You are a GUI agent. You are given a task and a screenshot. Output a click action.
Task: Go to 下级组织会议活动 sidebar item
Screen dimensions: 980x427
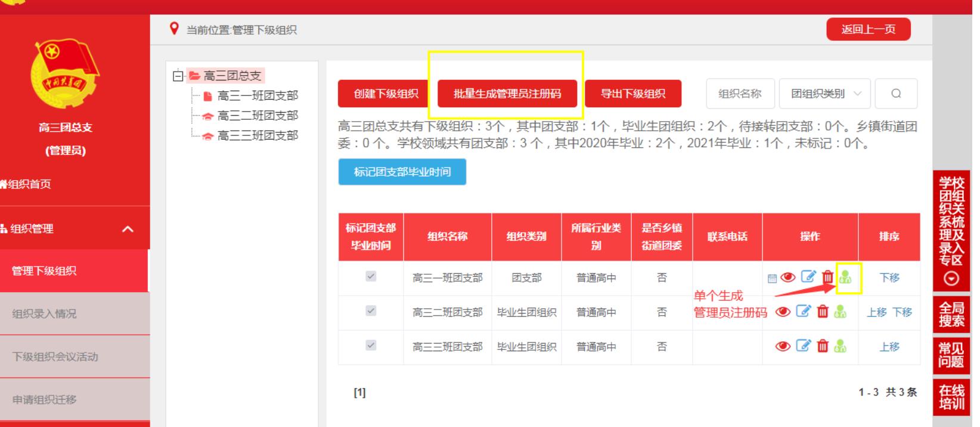pyautogui.click(x=55, y=357)
